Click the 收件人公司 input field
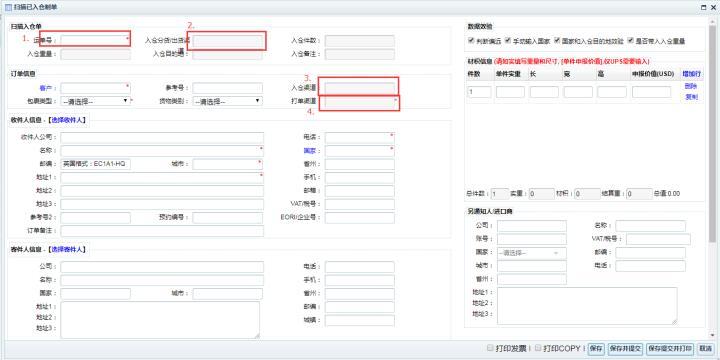Viewport: 720px width, 360px height. tap(162, 138)
